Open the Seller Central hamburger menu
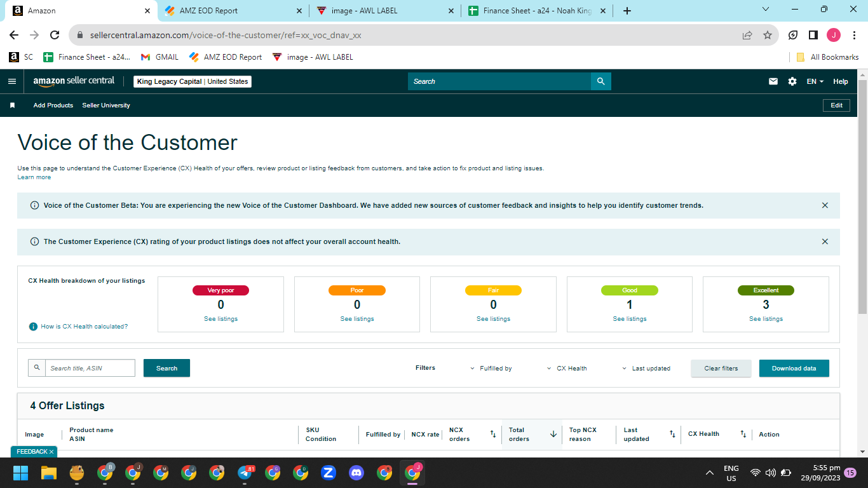This screenshot has height=488, width=868. [11, 81]
